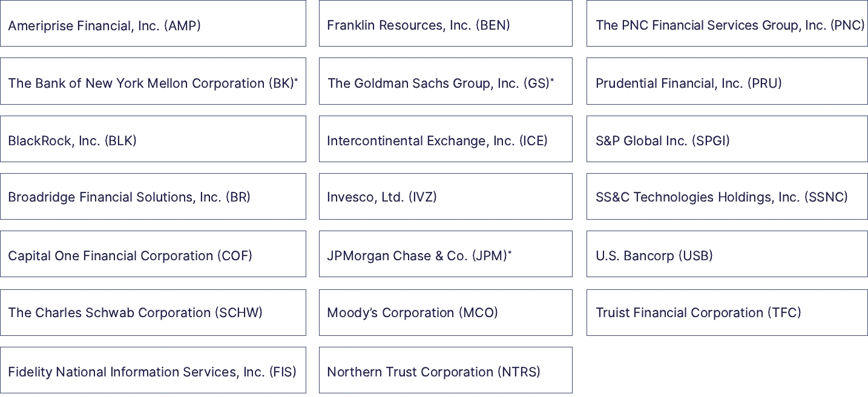
Task: Select JPMorgan Chase & Co. (JPM)
Action: click(445, 255)
